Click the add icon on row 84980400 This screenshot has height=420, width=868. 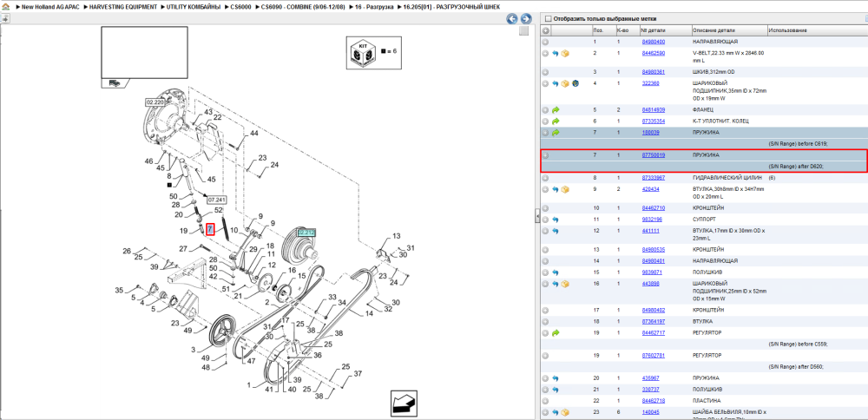pos(545,42)
